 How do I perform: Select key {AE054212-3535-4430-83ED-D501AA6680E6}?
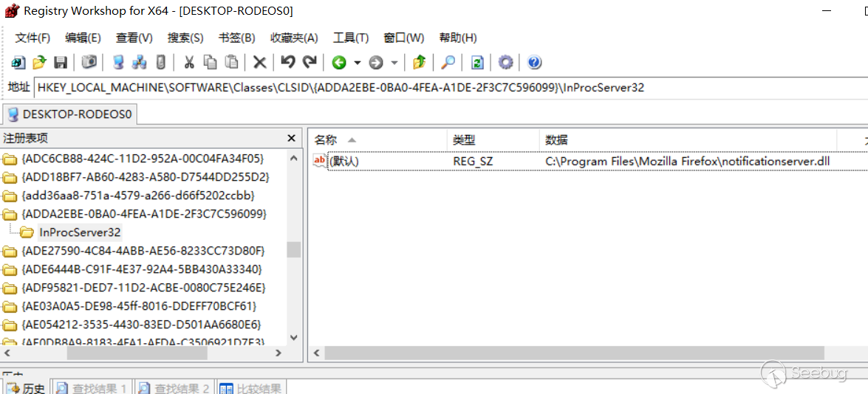(141, 324)
